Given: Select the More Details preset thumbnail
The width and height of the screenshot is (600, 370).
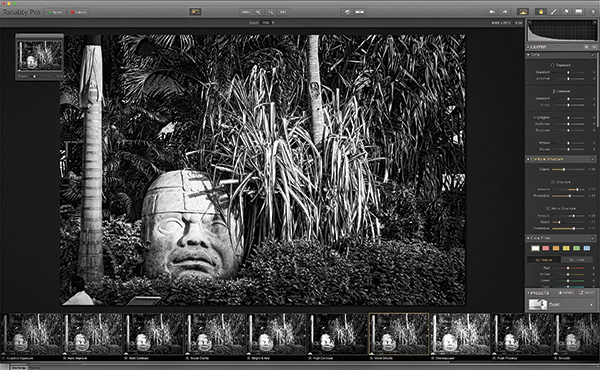Looking at the screenshot, I should tap(399, 334).
